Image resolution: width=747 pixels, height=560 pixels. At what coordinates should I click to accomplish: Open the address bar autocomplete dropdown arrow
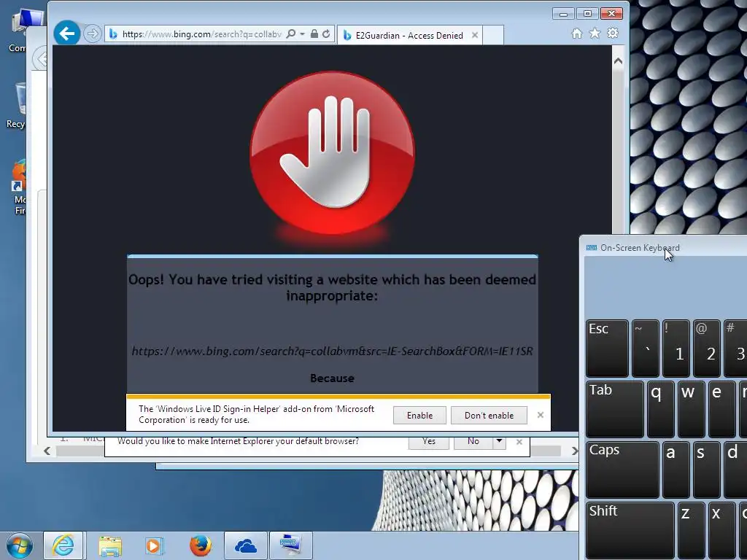tap(302, 34)
